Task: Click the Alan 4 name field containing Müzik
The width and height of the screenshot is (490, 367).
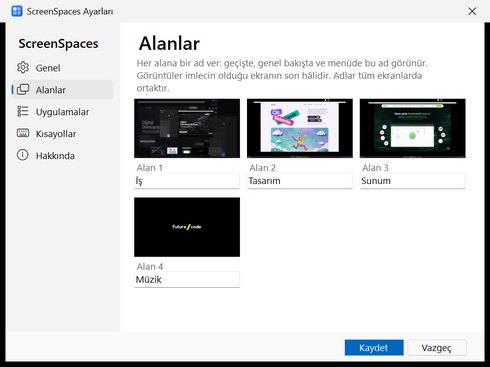Action: pyautogui.click(x=187, y=279)
